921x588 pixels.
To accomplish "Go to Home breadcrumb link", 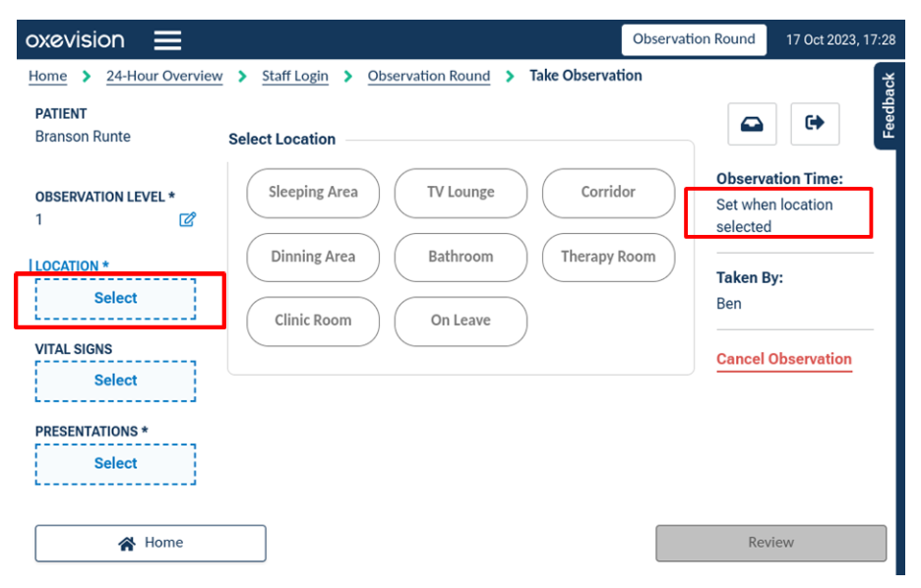I will pyautogui.click(x=47, y=76).
